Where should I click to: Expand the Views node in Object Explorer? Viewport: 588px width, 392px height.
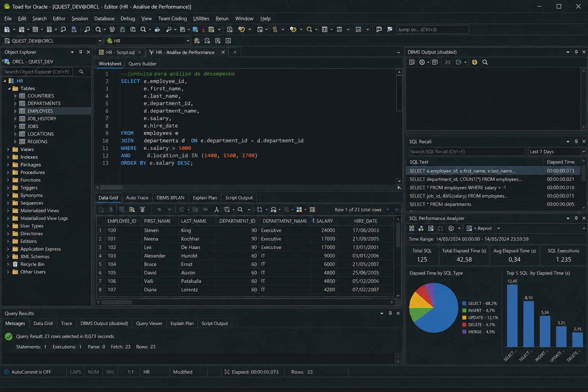pos(8,149)
